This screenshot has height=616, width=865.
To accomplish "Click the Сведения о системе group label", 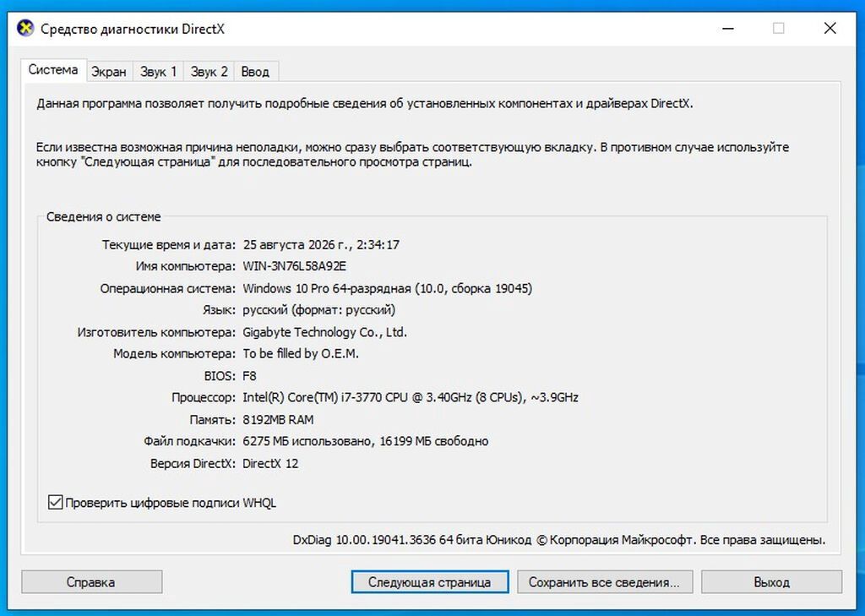I will pyautogui.click(x=103, y=217).
